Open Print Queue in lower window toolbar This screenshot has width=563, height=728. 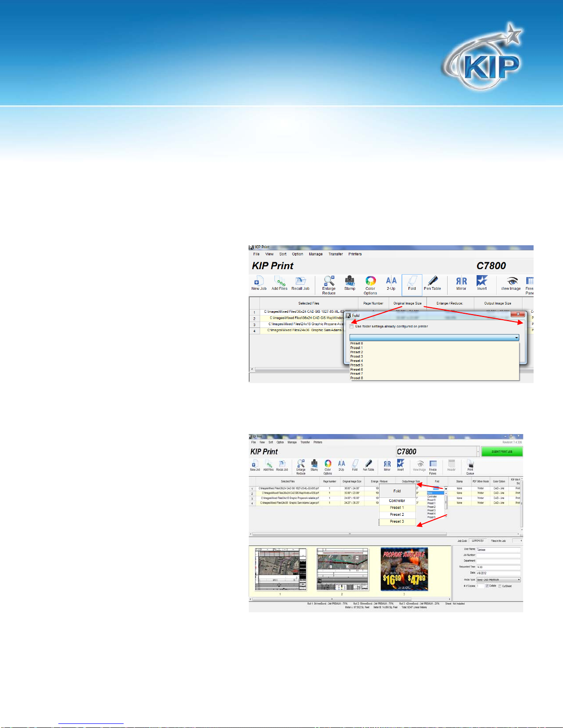click(470, 467)
